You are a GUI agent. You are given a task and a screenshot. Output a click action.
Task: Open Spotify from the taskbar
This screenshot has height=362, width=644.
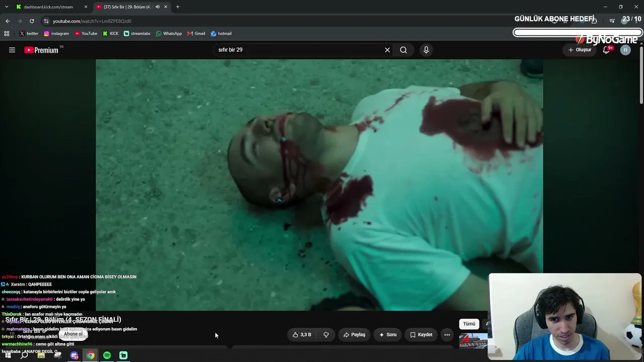pyautogui.click(x=107, y=355)
